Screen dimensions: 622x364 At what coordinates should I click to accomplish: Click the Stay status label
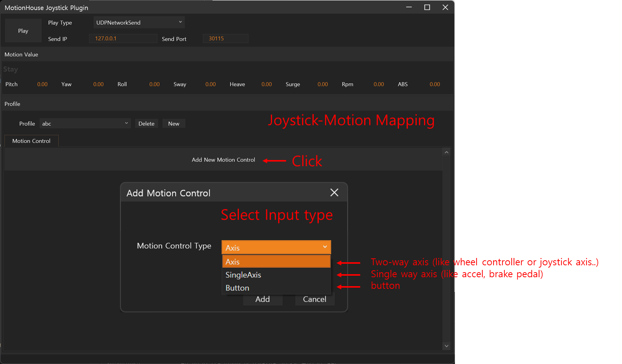(10, 69)
